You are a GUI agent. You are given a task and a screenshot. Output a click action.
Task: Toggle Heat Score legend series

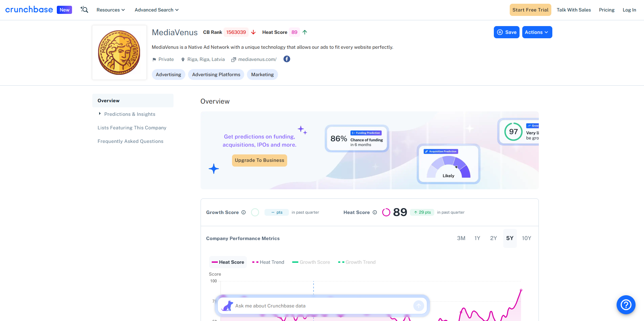coord(228,262)
